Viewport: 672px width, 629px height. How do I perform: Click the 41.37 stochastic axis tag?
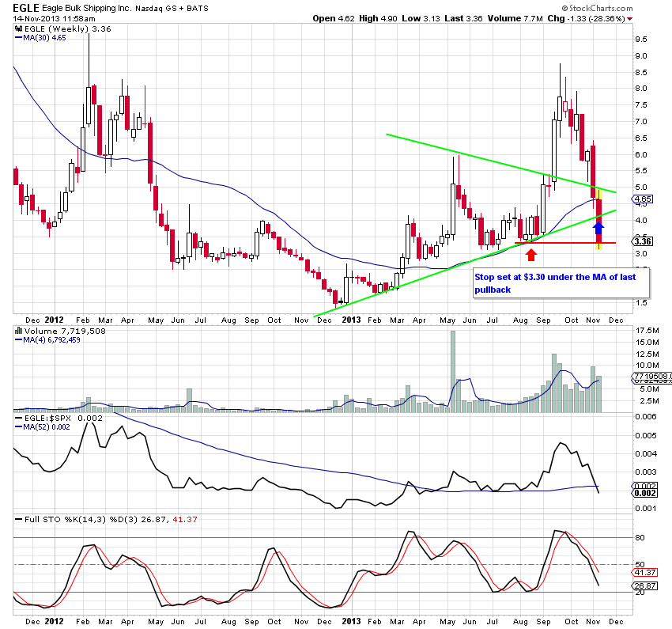coord(644,572)
